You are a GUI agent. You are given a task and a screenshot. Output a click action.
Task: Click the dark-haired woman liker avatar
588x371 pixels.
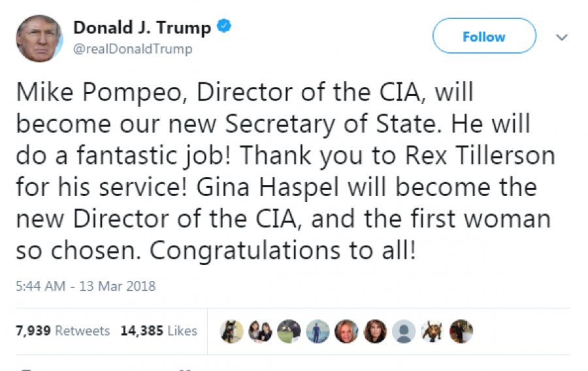point(375,331)
